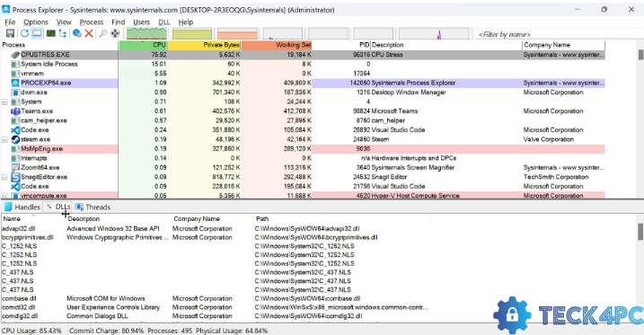Click the Properties toolbar icon
Image resolution: width=644 pixels, height=335 pixels.
pyautogui.click(x=77, y=33)
